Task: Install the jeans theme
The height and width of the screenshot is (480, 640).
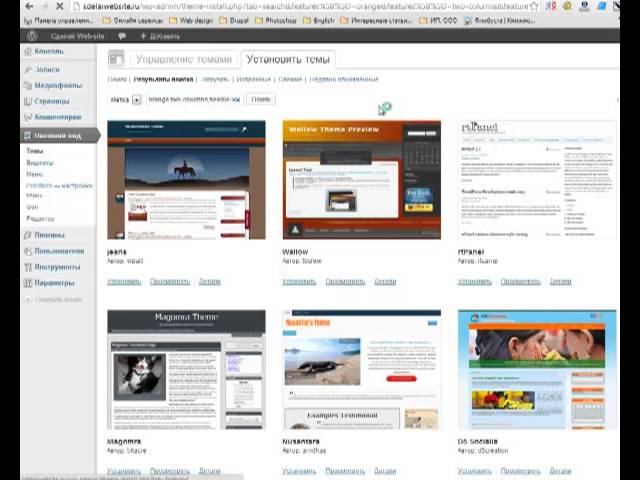Action: coord(124,282)
